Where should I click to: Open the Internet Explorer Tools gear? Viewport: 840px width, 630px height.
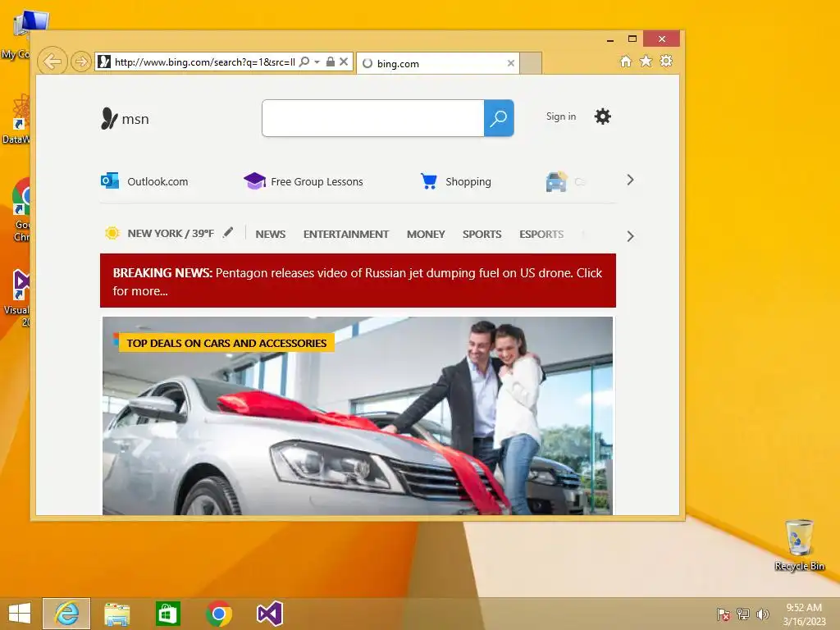coord(666,61)
